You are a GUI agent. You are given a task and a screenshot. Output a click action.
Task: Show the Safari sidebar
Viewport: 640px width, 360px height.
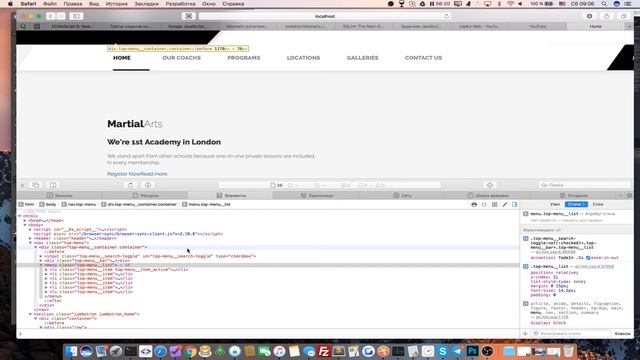pos(76,16)
